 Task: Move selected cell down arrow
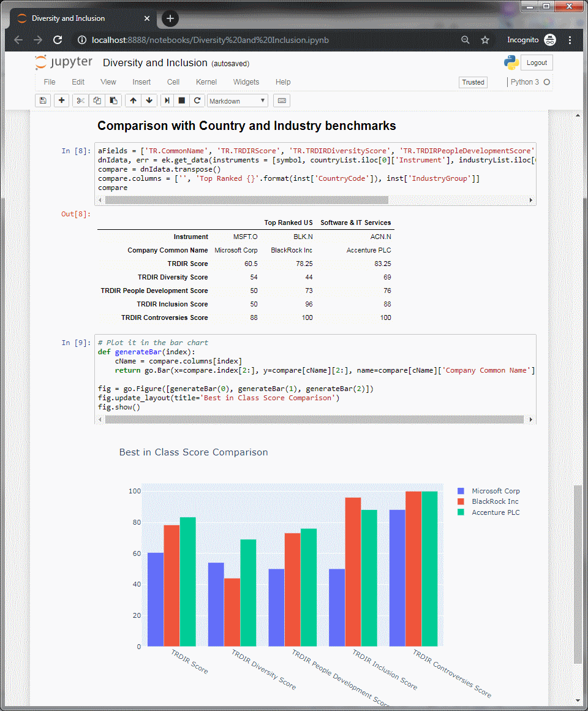pyautogui.click(x=149, y=101)
